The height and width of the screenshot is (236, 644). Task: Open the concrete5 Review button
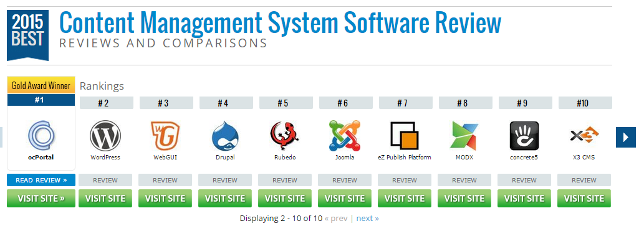pos(524,180)
